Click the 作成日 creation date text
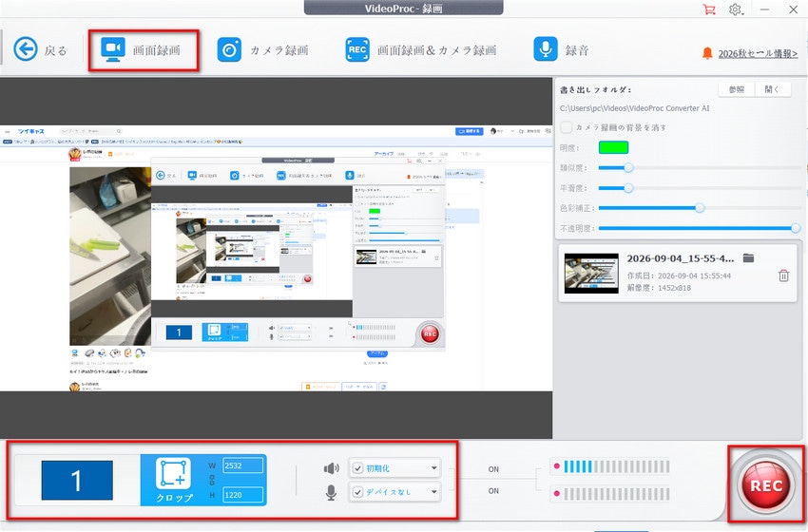Image resolution: width=808 pixels, height=532 pixels. click(x=679, y=276)
